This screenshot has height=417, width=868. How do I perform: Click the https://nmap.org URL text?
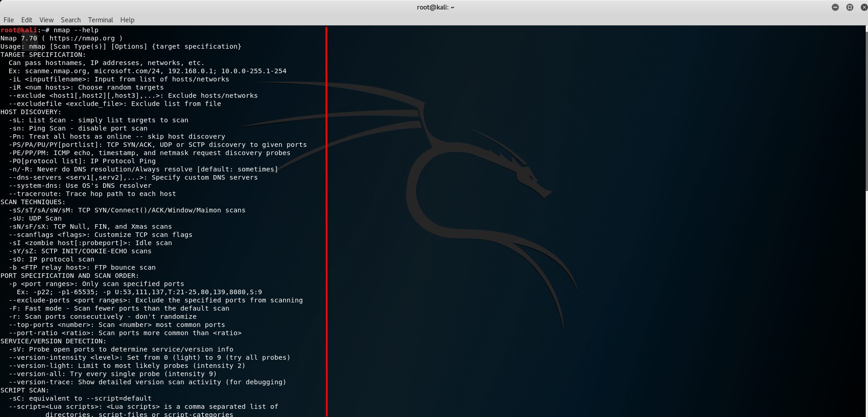(x=82, y=38)
